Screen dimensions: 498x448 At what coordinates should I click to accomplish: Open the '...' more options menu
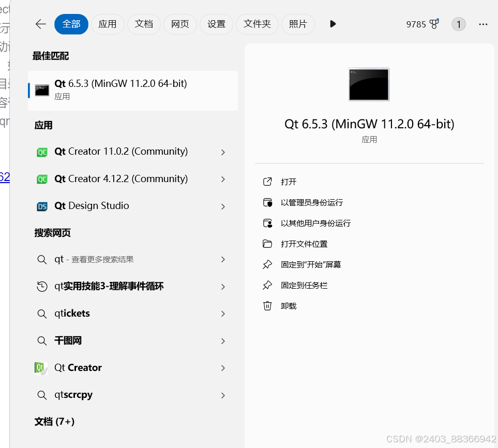click(483, 24)
